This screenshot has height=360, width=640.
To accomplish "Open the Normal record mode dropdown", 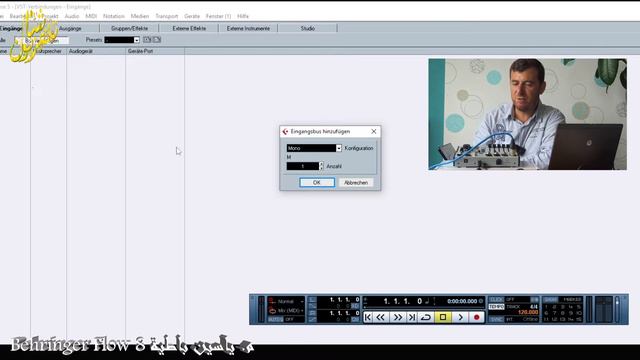I will tap(287, 301).
